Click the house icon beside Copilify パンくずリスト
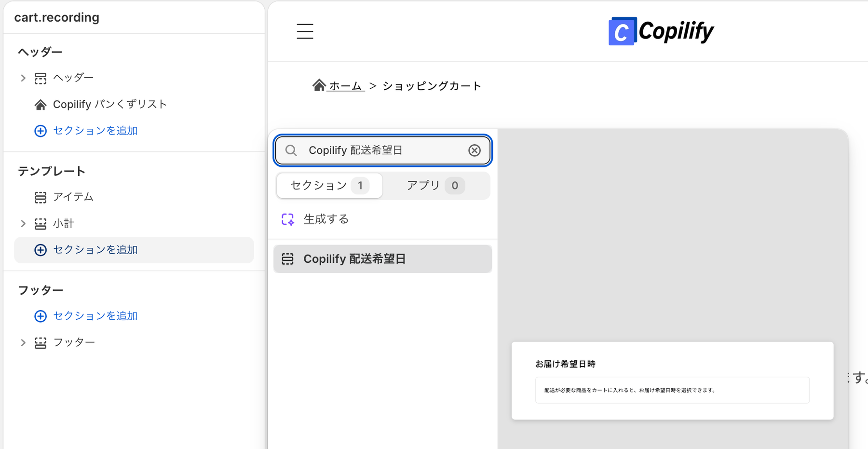Image resolution: width=868 pixels, height=449 pixels. click(41, 105)
